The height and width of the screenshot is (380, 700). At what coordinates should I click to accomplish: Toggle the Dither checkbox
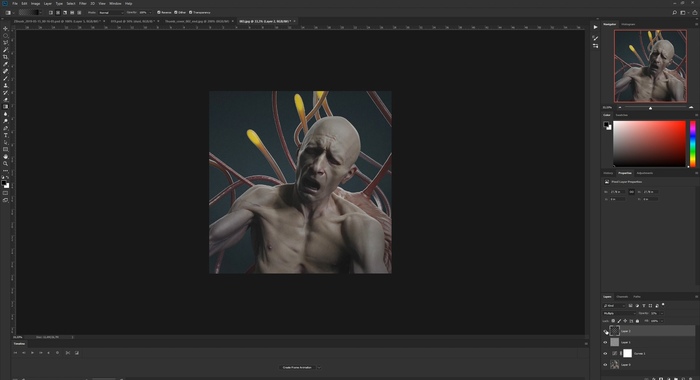175,13
